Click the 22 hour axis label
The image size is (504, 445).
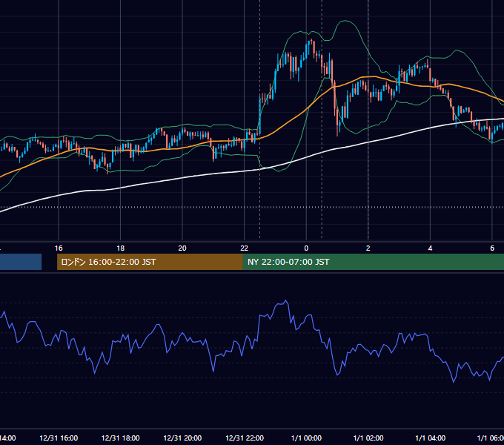click(x=245, y=248)
